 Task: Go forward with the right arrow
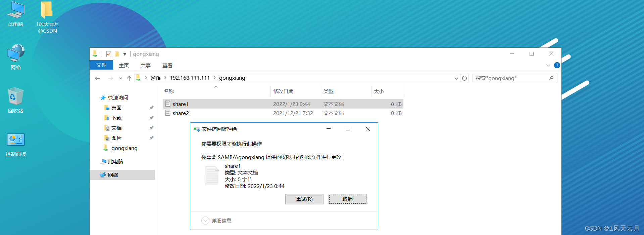pyautogui.click(x=110, y=78)
